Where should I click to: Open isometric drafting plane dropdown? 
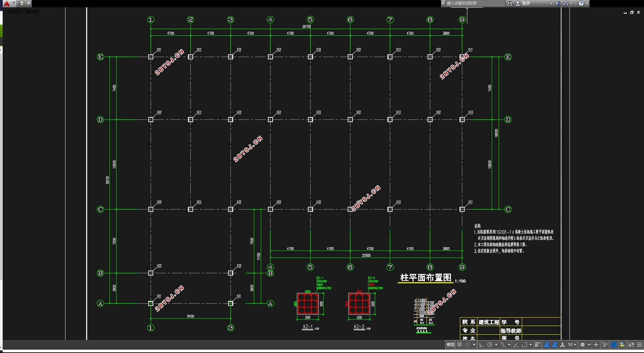coord(509,345)
